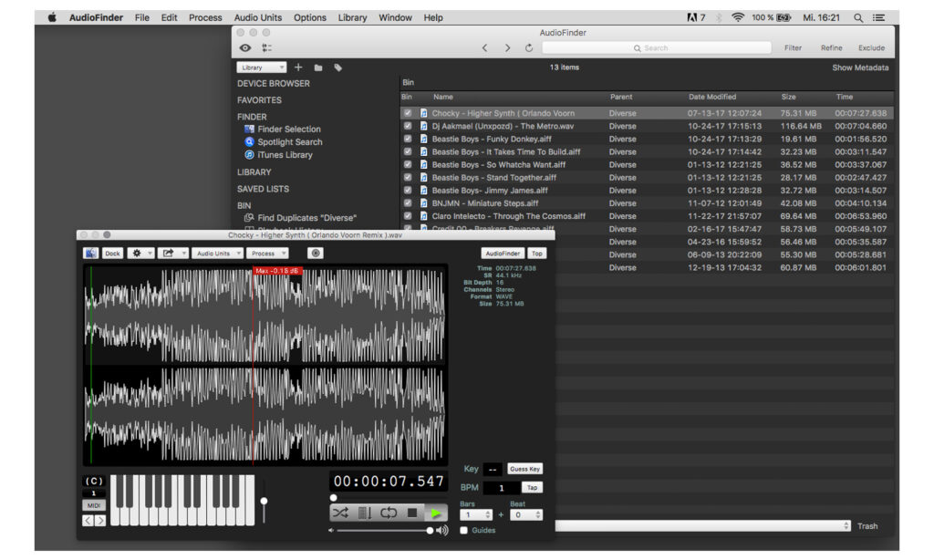Viewport: 934px width, 560px height.
Task: Click the audio file icon of Dj Aakmael row
Action: (423, 126)
